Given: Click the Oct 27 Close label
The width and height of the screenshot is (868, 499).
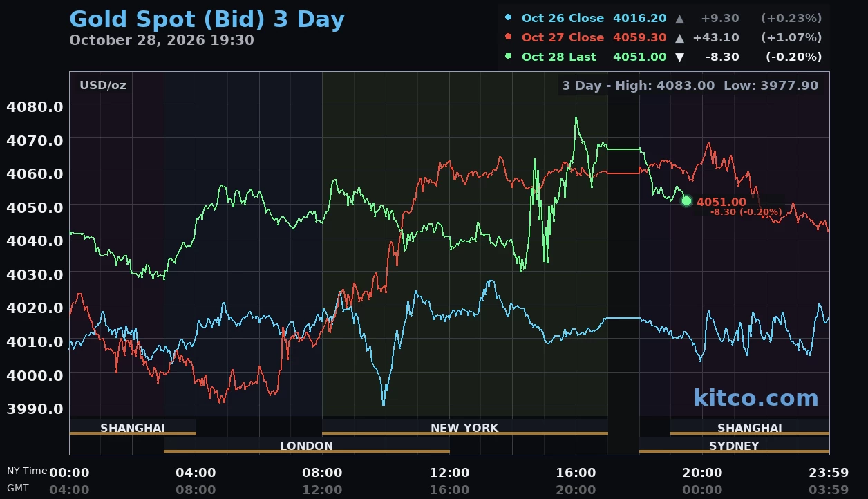Looking at the screenshot, I should (563, 37).
